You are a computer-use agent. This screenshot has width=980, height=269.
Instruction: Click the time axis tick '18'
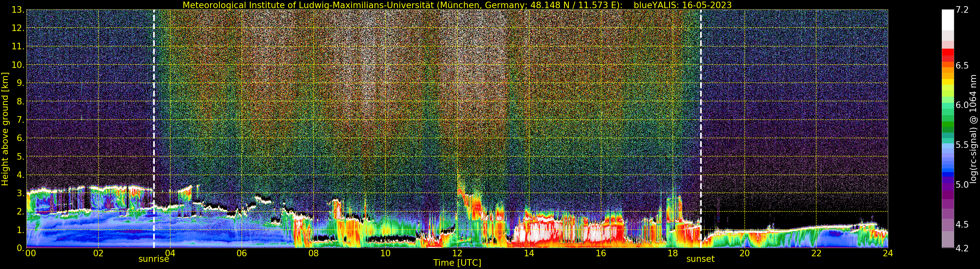pos(673,253)
